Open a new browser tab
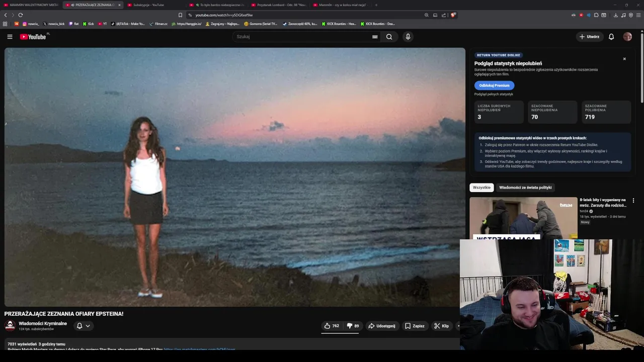The height and width of the screenshot is (362, 644). click(x=376, y=5)
